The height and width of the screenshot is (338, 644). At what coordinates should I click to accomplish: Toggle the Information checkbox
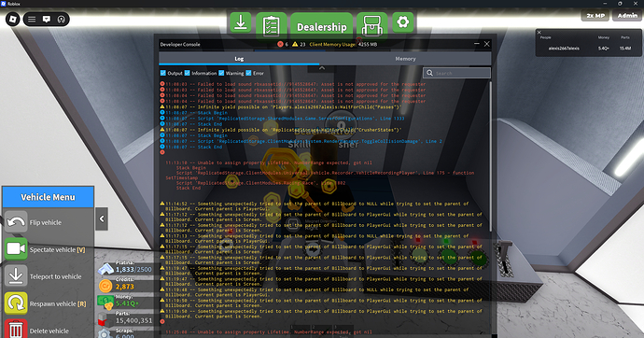tap(188, 73)
